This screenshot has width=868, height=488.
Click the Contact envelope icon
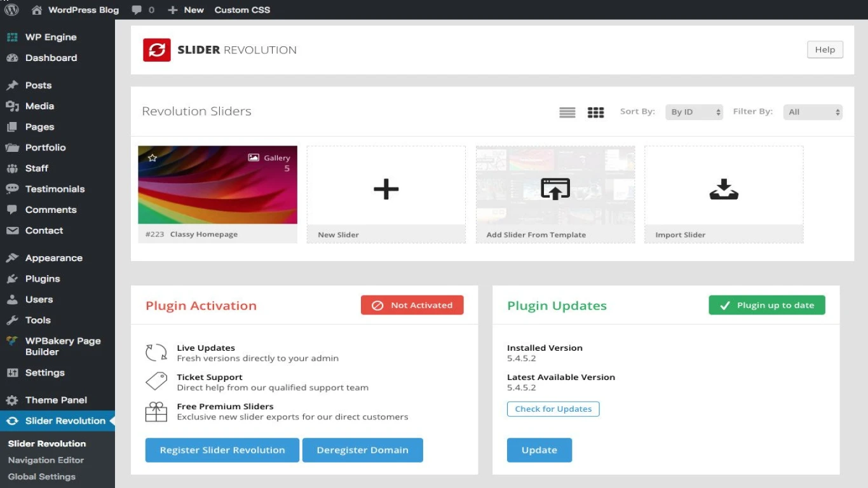[x=12, y=231]
